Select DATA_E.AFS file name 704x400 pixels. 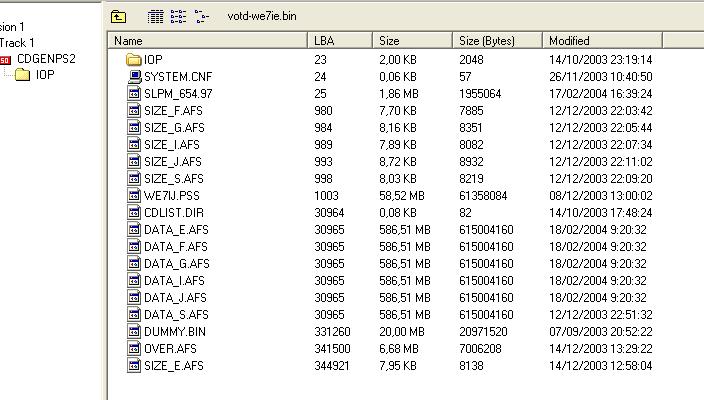click(x=176, y=229)
